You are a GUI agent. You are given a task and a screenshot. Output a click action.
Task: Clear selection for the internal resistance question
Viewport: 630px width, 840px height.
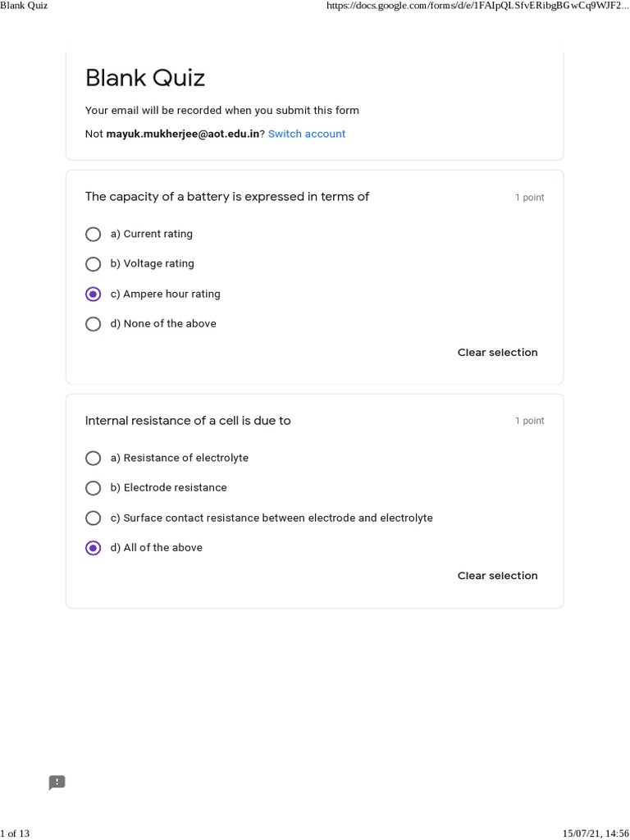coord(497,576)
